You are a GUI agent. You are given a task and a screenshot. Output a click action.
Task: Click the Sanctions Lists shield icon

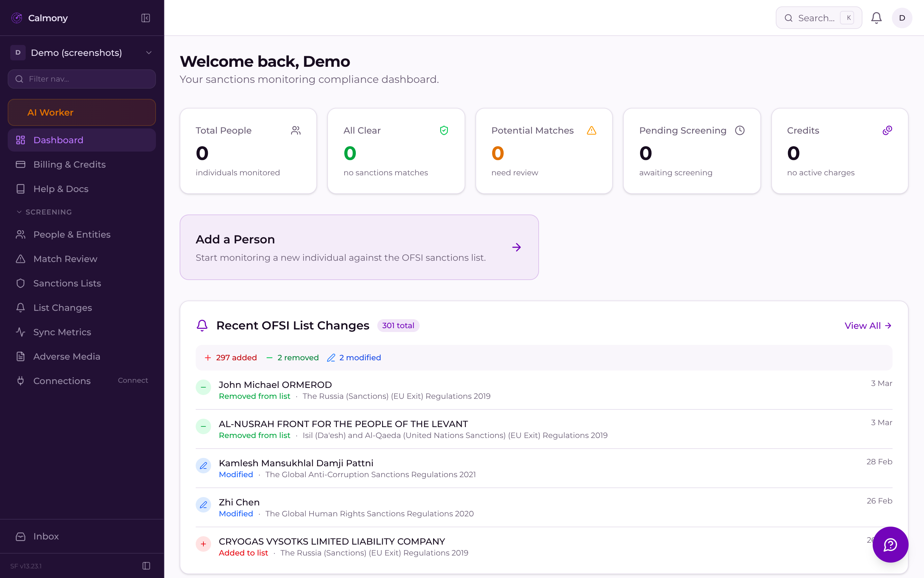coord(21,283)
